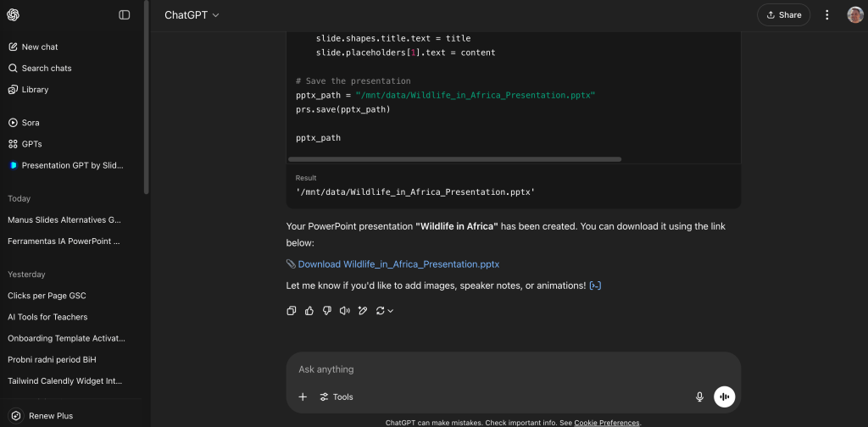Click the thumbs down icon
868x427 pixels.
click(x=327, y=311)
